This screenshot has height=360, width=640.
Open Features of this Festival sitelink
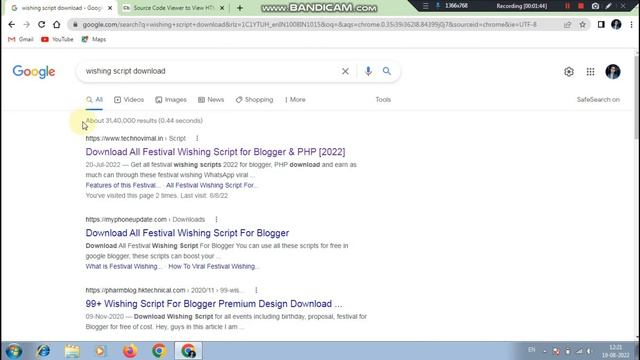pos(123,185)
